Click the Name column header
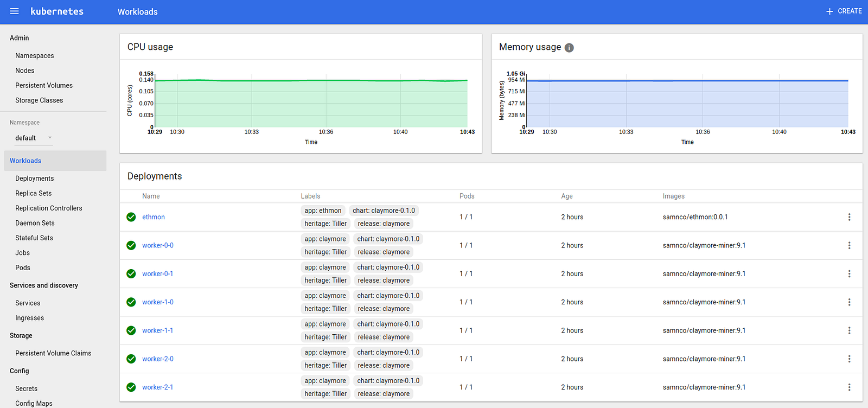868x408 pixels. point(151,196)
